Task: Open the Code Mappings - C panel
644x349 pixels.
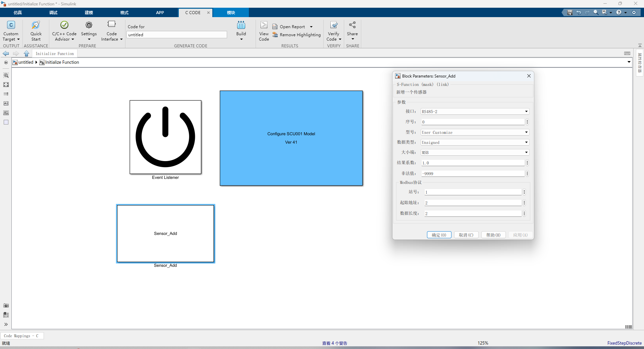Action: click(21, 336)
